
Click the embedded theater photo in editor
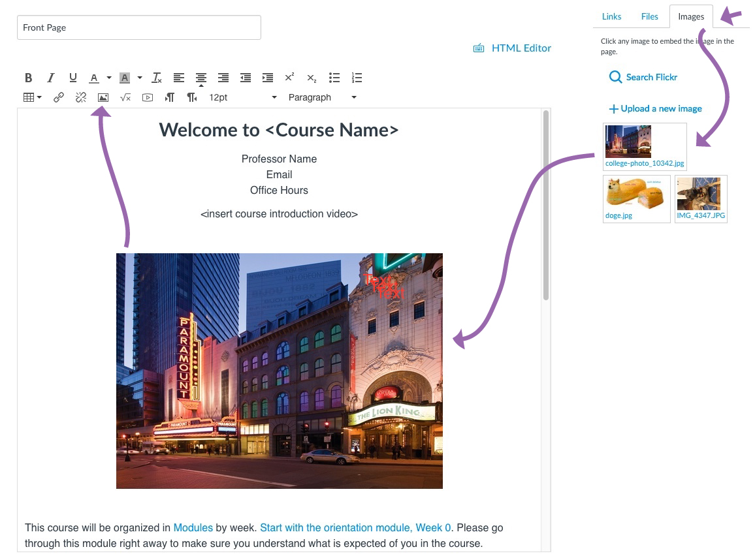coord(280,371)
